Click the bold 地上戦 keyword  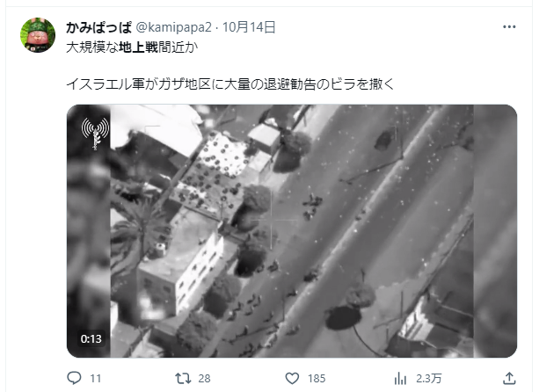tap(138, 47)
